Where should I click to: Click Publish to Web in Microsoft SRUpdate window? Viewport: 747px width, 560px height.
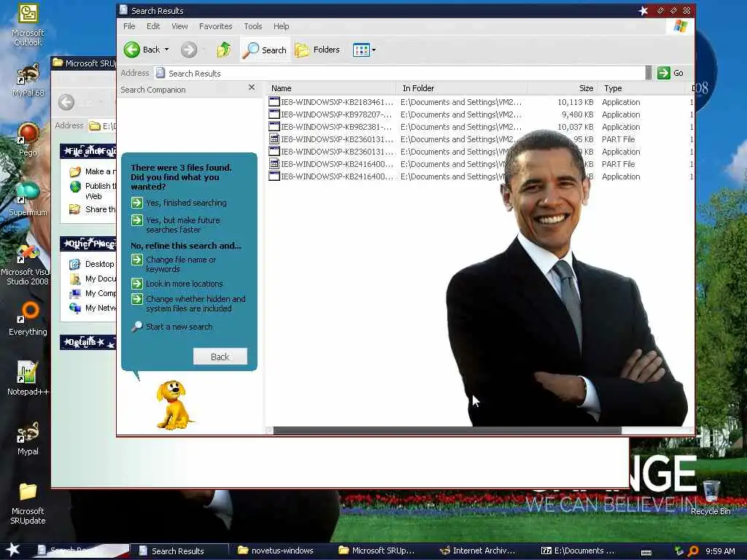[93, 190]
